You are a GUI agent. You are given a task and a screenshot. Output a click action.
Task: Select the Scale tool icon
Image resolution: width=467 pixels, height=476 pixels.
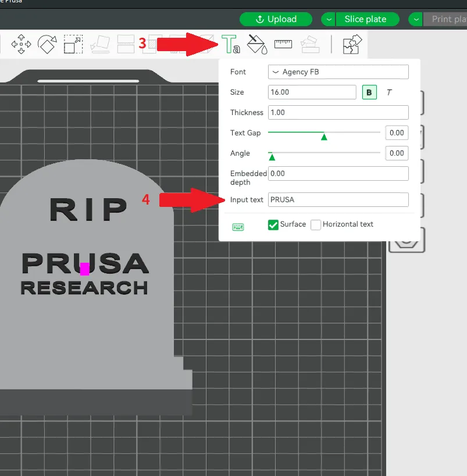pyautogui.click(x=73, y=44)
